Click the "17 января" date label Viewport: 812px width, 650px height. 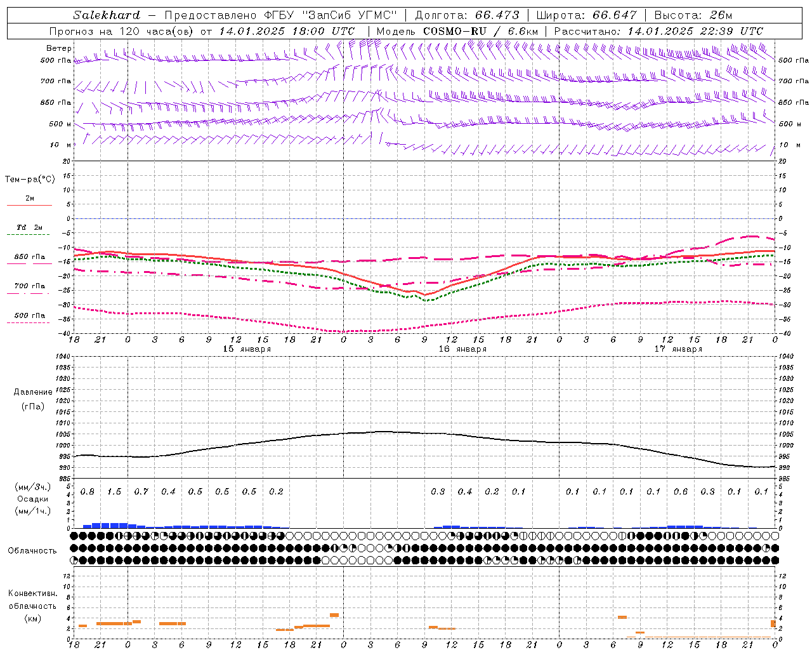tap(678, 349)
